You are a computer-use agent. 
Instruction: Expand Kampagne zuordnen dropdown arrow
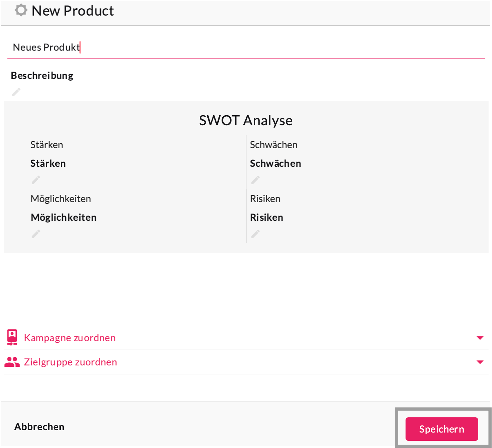[480, 338]
